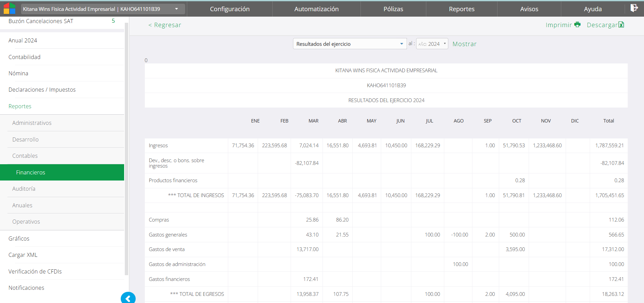The image size is (644, 303).
Task: Open the Ayuda menu
Action: coord(592,9)
